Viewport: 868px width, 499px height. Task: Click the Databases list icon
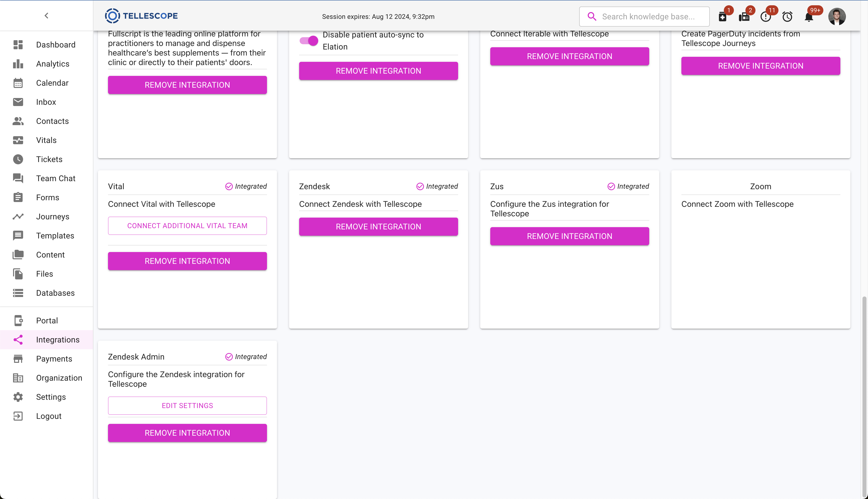(x=18, y=293)
